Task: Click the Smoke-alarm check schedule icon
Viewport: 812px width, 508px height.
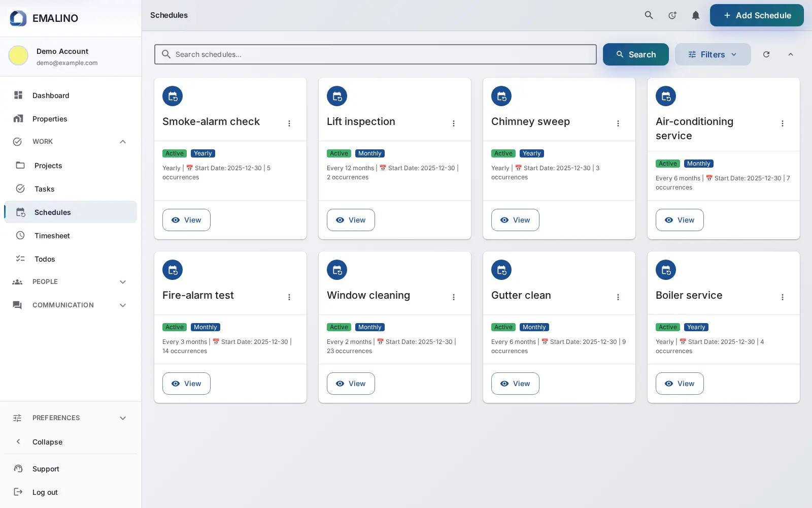Action: pos(173,96)
